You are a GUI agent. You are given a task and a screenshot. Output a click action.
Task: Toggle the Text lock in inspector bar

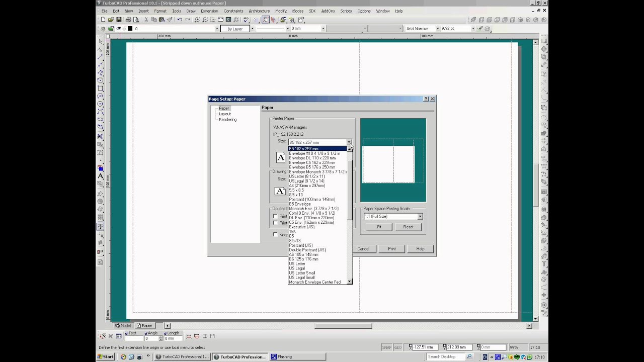point(127,333)
